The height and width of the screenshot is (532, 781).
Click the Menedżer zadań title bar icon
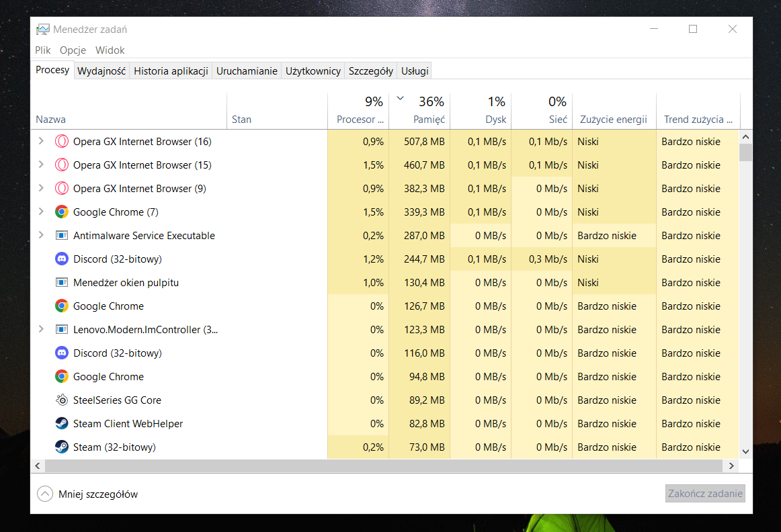pyautogui.click(x=43, y=30)
